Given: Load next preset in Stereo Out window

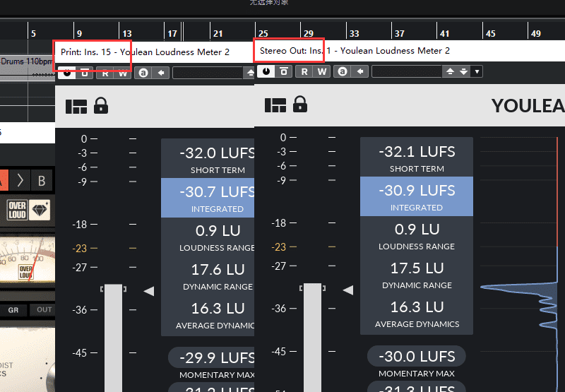Looking at the screenshot, I should point(464,71).
